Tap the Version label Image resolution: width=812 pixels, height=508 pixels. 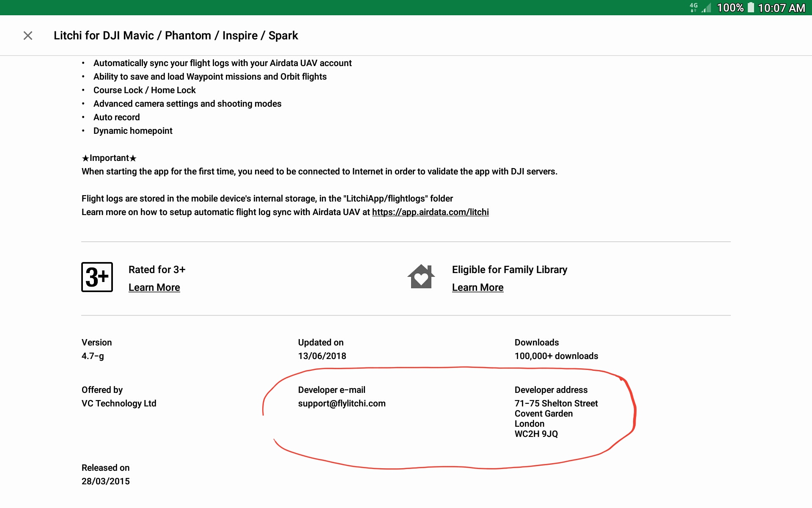click(x=97, y=342)
